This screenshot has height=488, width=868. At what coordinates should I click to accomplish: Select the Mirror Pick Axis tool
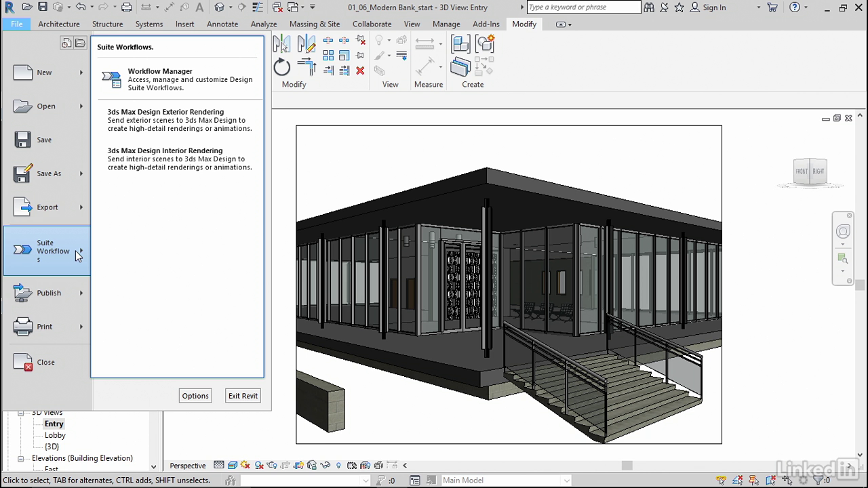(281, 45)
